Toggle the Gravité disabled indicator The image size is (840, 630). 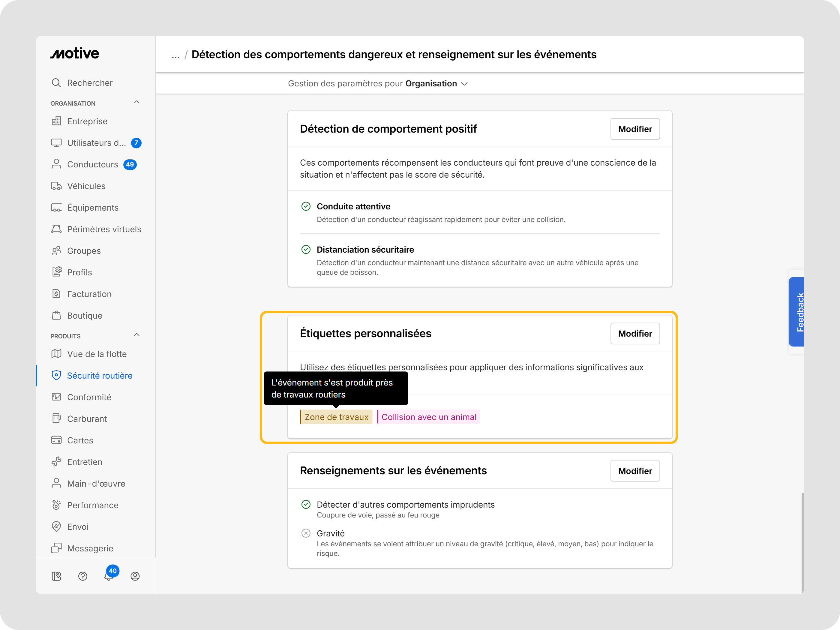pyautogui.click(x=306, y=533)
